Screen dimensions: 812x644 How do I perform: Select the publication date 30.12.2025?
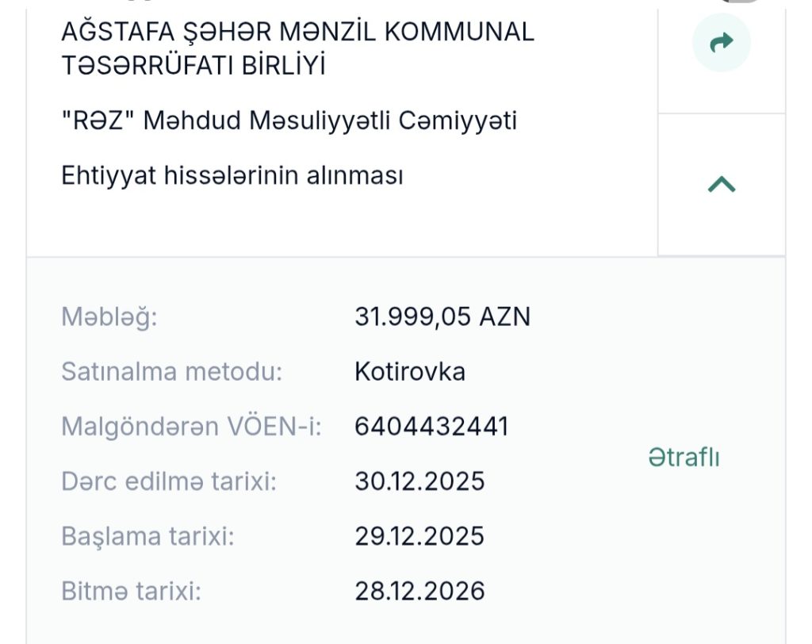419,481
